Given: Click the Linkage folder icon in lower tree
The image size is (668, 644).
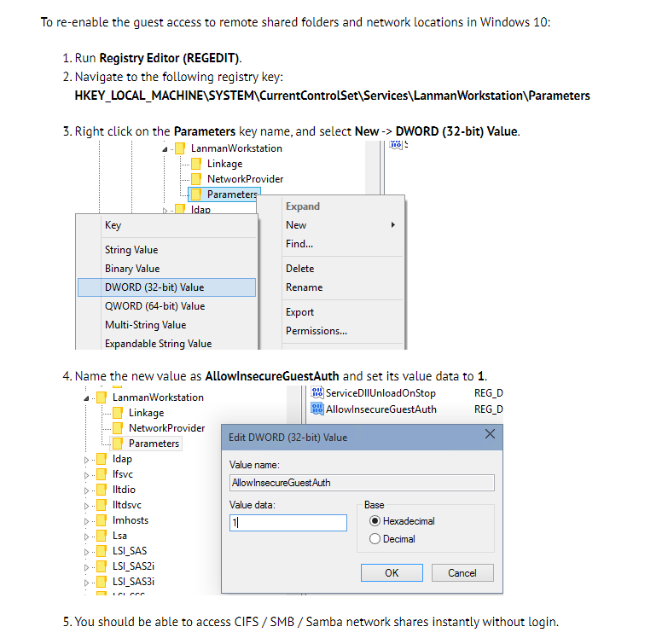Looking at the screenshot, I should [118, 413].
